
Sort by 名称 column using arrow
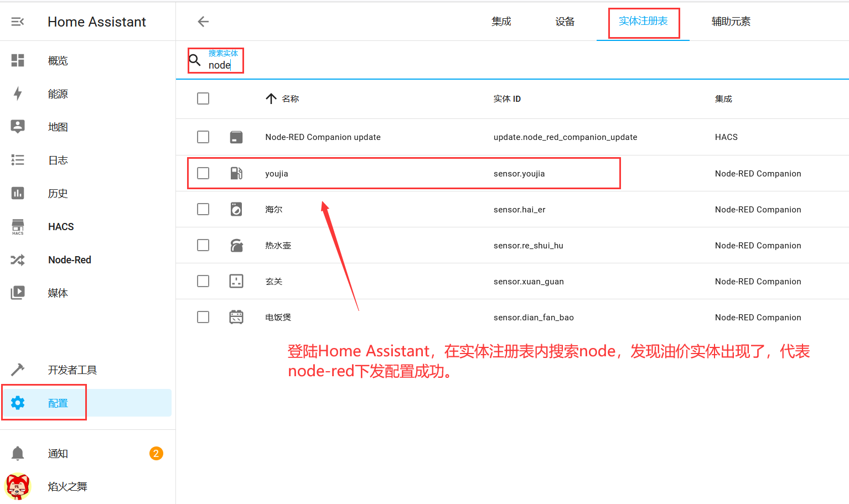(271, 99)
